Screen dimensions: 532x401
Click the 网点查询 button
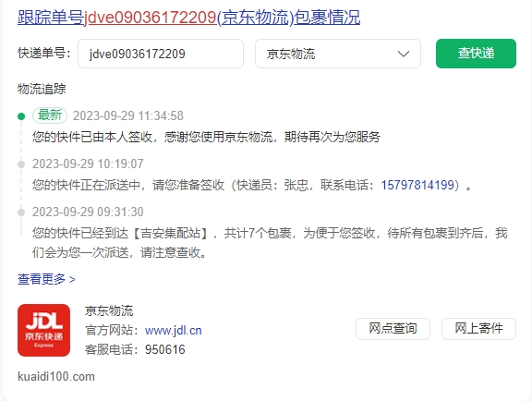pyautogui.click(x=393, y=329)
